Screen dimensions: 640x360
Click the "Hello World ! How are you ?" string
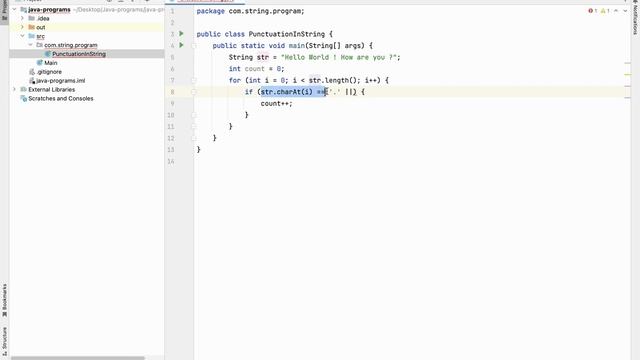[x=338, y=57]
